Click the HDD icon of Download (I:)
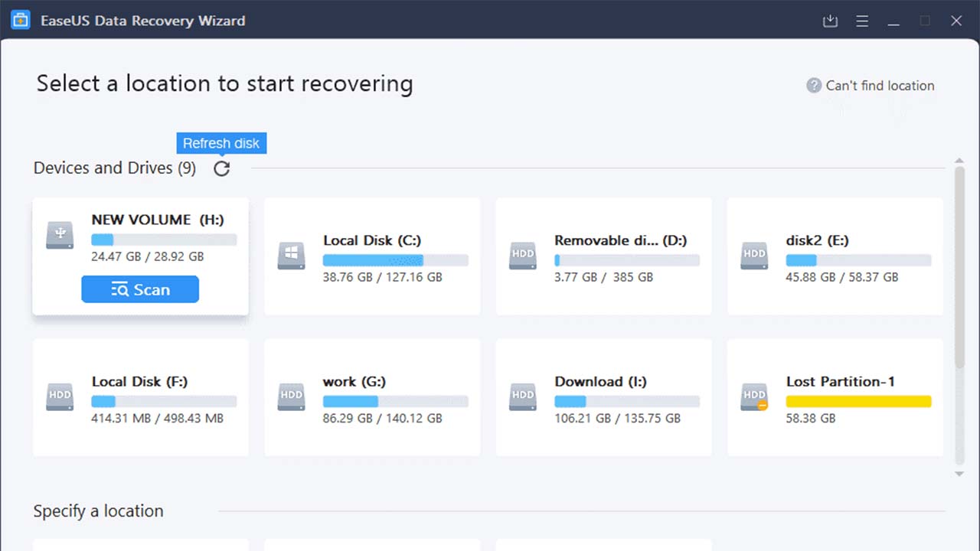This screenshot has height=551, width=980. pos(523,396)
